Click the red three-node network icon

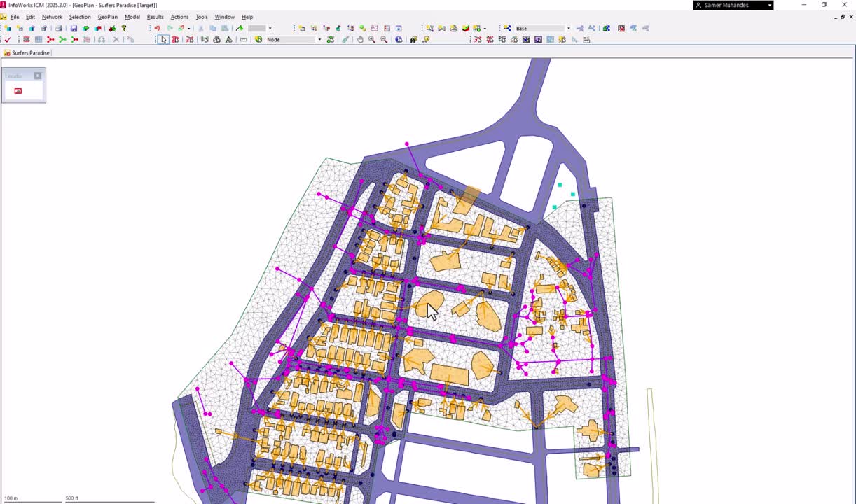(x=50, y=39)
